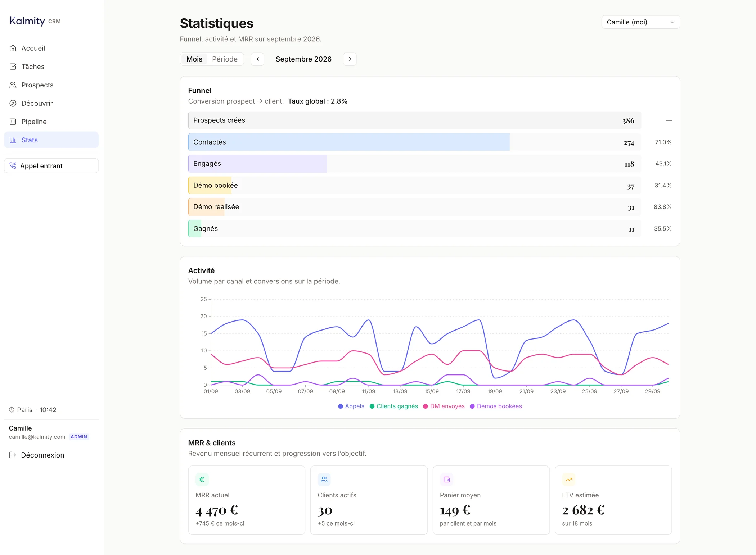Click the Prospects créés funnel row
756x555 pixels.
tap(414, 120)
